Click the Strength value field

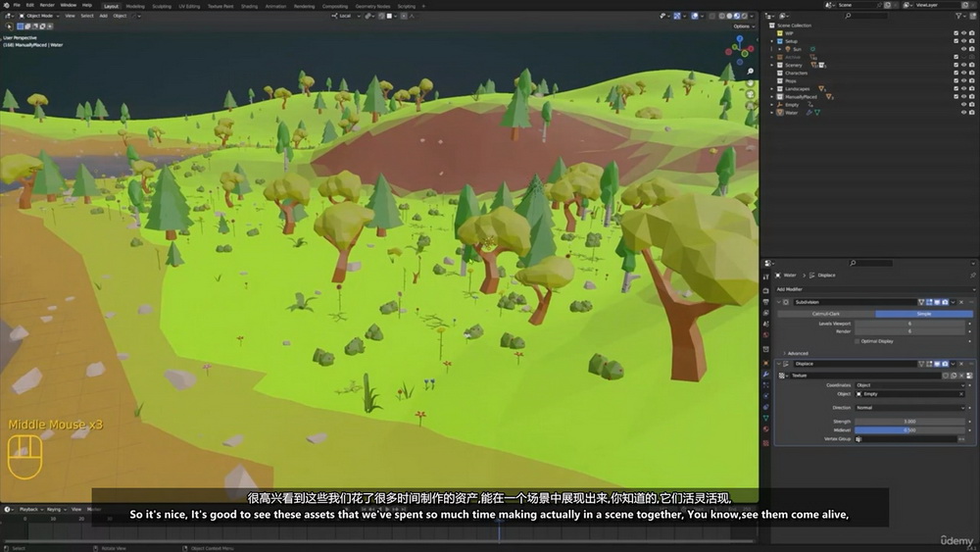910,422
